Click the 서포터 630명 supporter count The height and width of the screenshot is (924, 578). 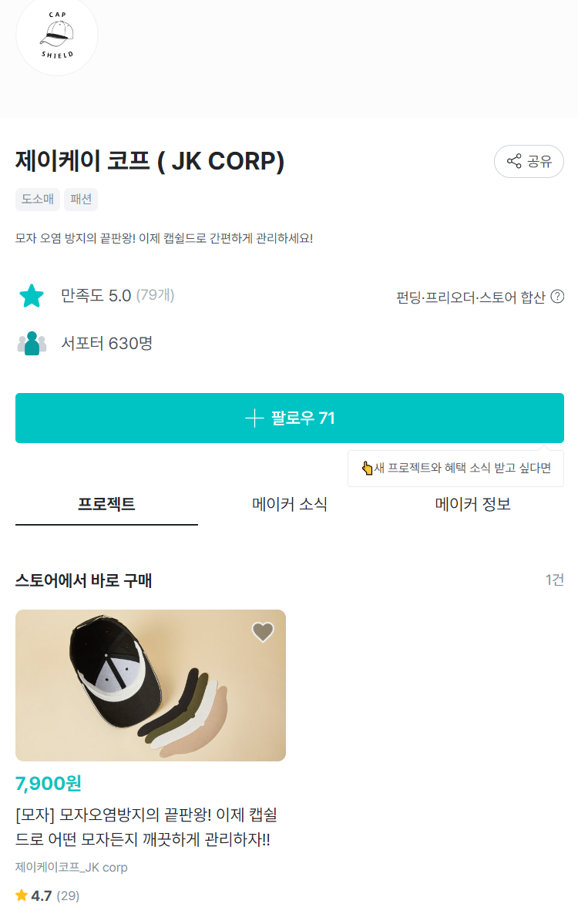[107, 343]
